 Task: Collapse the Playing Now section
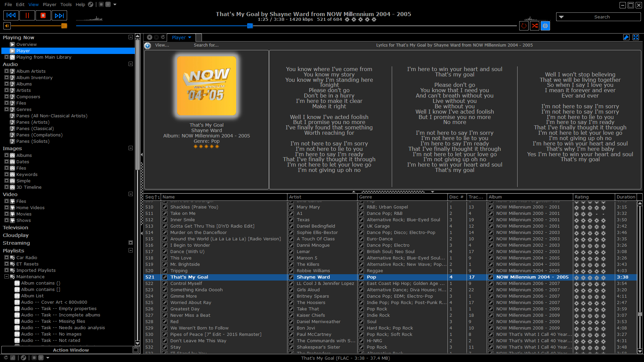tap(130, 37)
